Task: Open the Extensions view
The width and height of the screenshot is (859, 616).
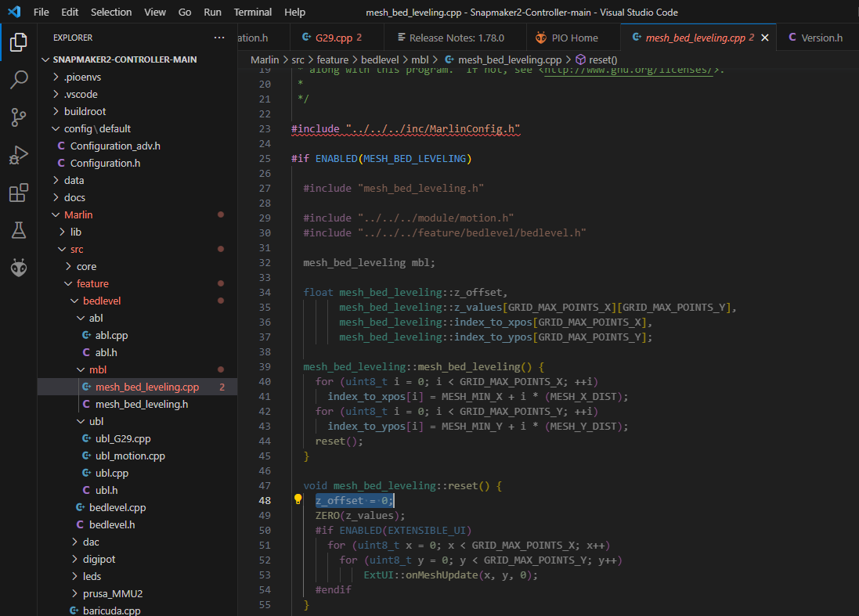Action: coord(19,193)
